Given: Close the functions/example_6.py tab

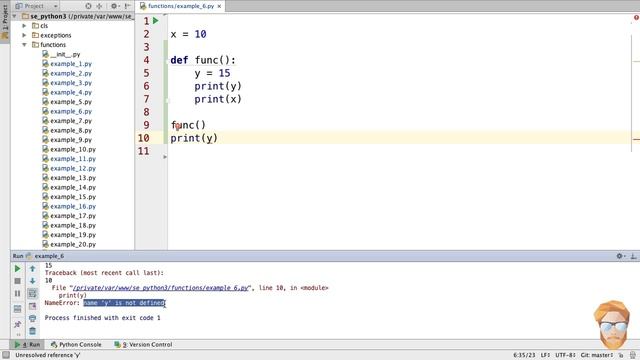Looking at the screenshot, I should point(219,6).
